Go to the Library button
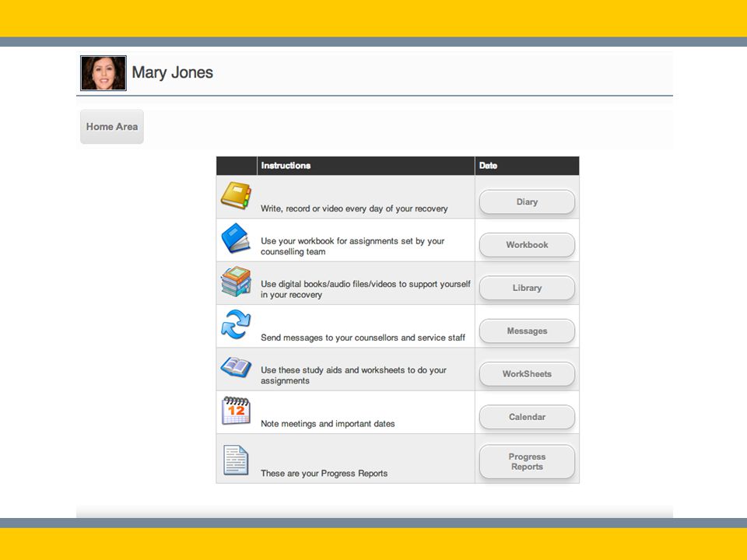The image size is (747, 560). pyautogui.click(x=527, y=288)
